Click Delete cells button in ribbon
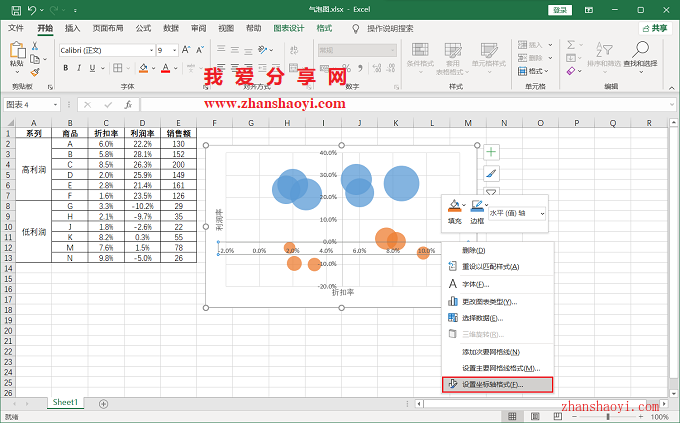Viewport: 680px width, 423px height. [x=535, y=58]
